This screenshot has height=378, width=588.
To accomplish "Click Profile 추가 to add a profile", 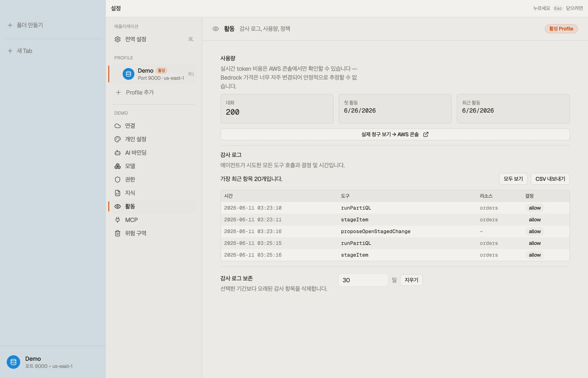I will 154,93.
